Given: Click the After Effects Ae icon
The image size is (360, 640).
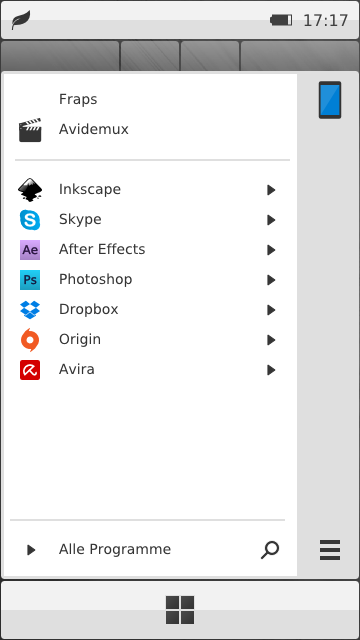Looking at the screenshot, I should [30, 250].
